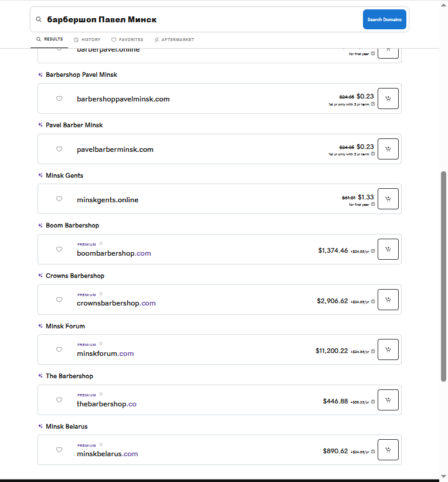
Task: Click the vertical page scrollbar thumb
Action: tap(443, 276)
